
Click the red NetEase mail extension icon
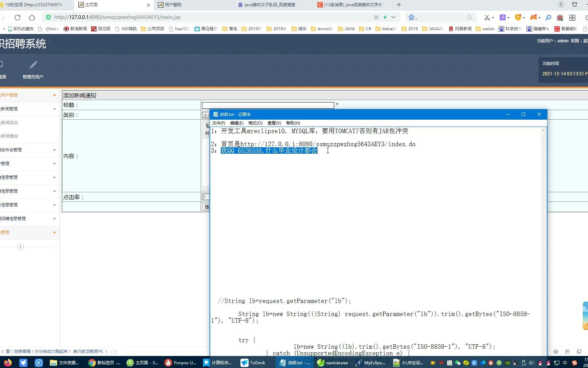pos(560,17)
